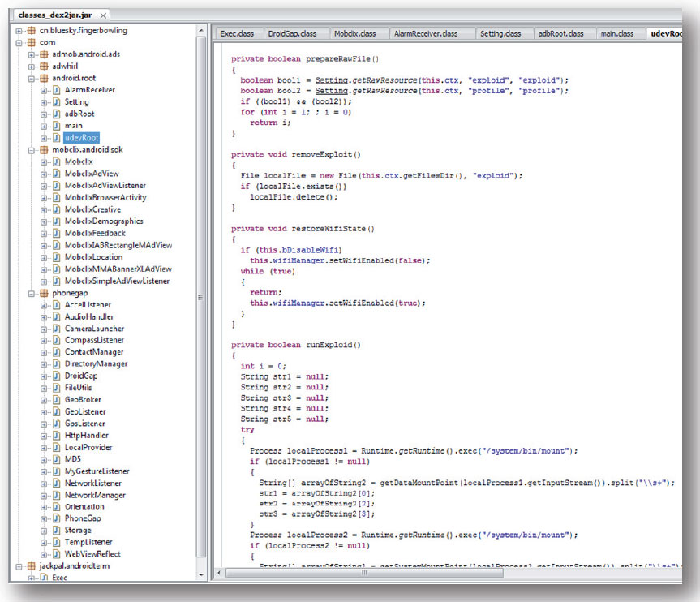The image size is (700, 602).
Task: Click the phonegap package icon
Action: tap(44, 293)
